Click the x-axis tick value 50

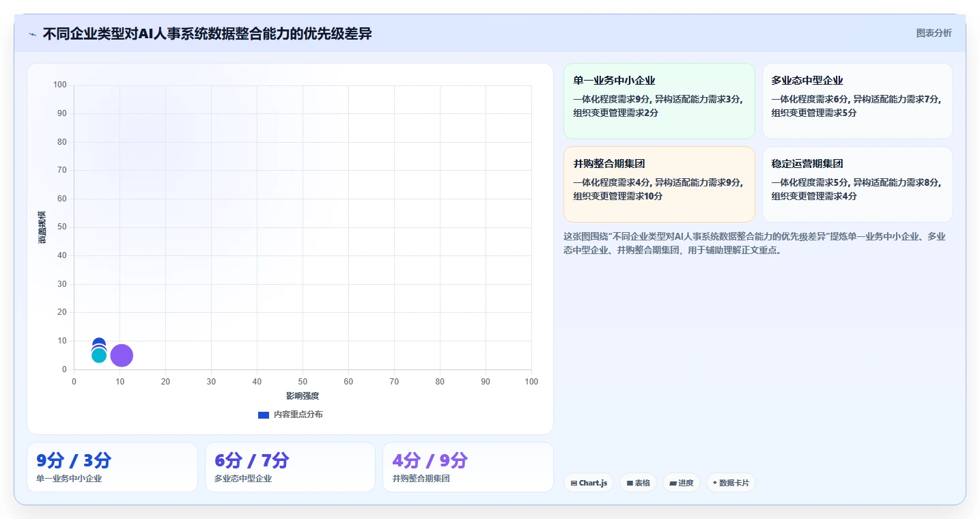(x=303, y=382)
